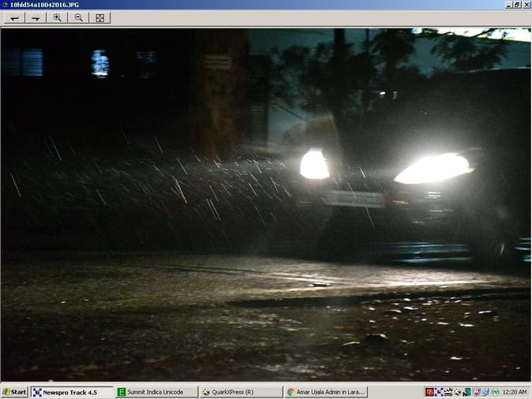532x399 pixels.
Task: Click the zoom out magnifier icon
Action: coord(78,17)
